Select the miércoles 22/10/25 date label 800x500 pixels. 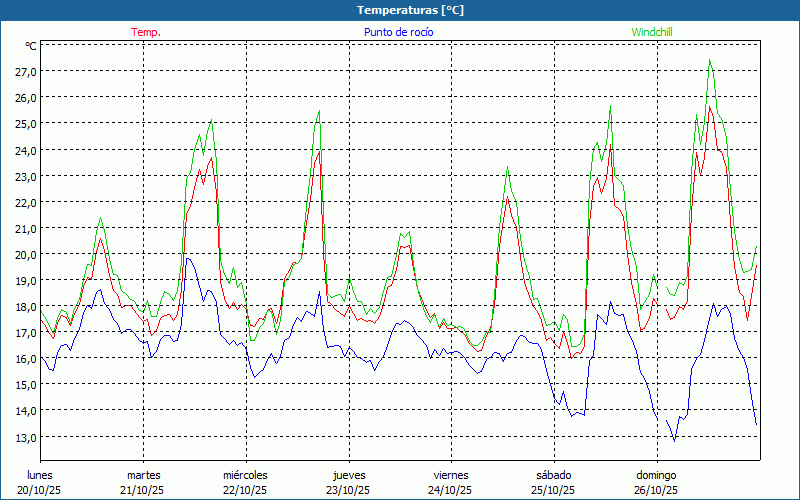click(245, 482)
